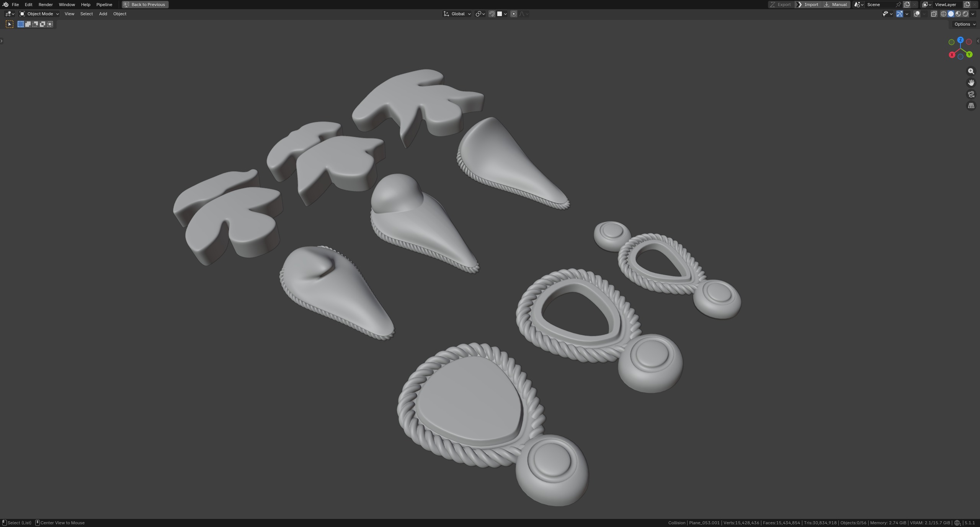The width and height of the screenshot is (980, 527).
Task: Click the ViewLayer name field
Action: pyautogui.click(x=947, y=5)
